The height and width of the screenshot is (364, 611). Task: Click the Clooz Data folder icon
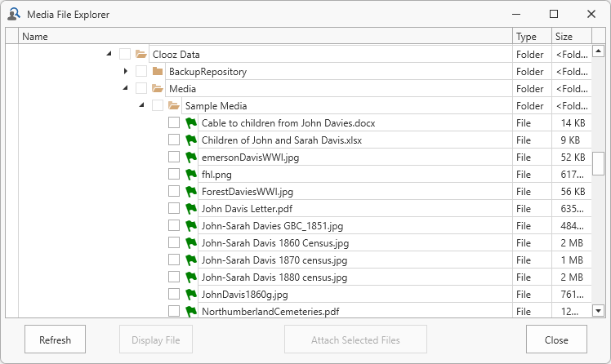[x=141, y=55]
